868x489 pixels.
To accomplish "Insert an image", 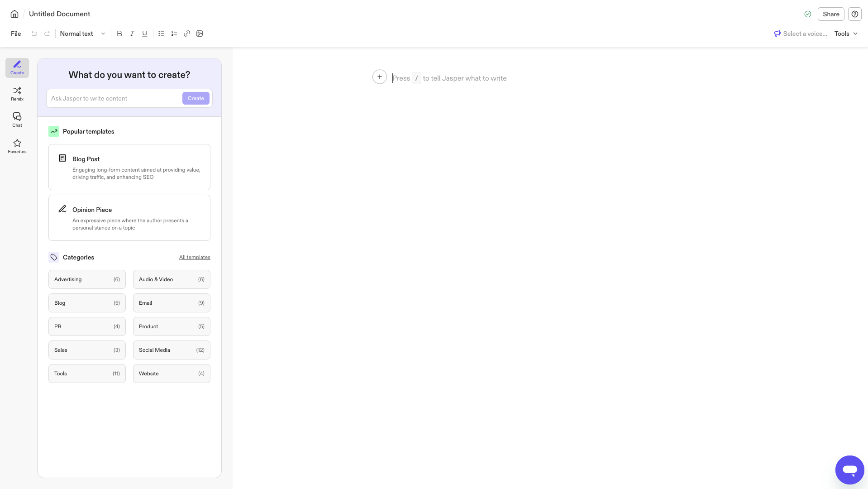I will [x=200, y=33].
